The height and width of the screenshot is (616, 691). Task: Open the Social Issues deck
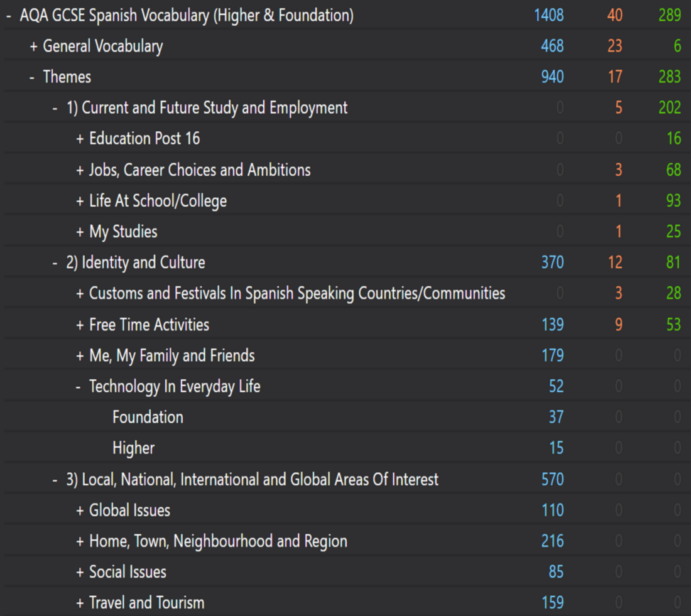[x=128, y=572]
